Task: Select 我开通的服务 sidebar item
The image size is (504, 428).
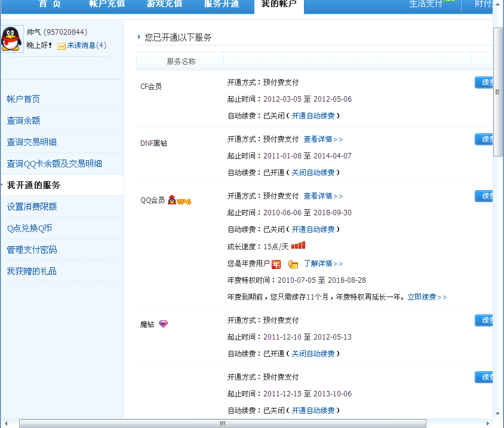Action: tap(34, 185)
